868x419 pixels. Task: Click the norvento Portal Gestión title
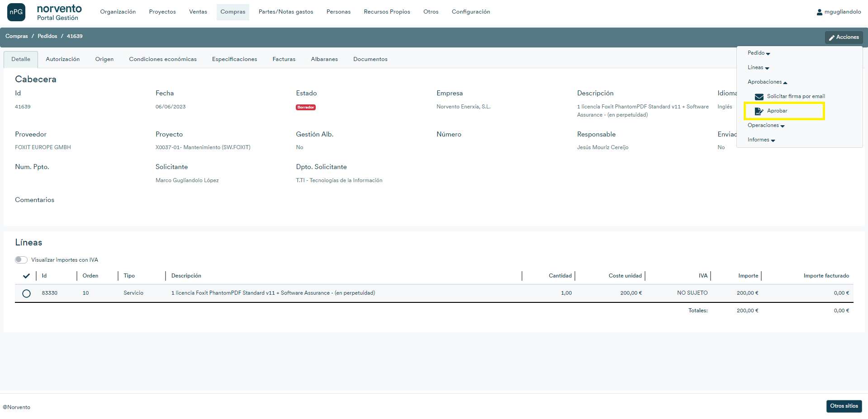click(x=59, y=12)
